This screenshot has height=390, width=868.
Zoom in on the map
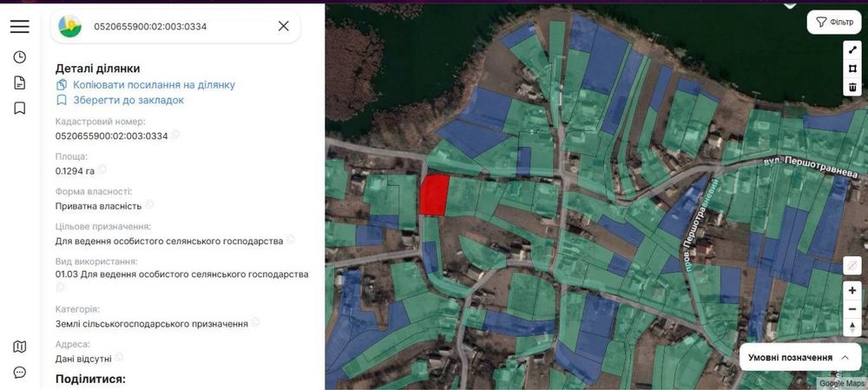[x=852, y=290]
